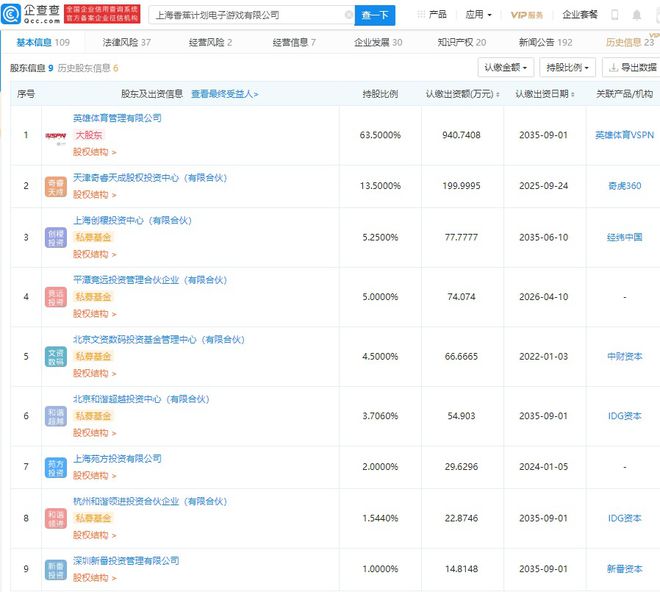Sort by 认缴出资日期 column sort icon
The height and width of the screenshot is (592, 660).
(x=573, y=94)
